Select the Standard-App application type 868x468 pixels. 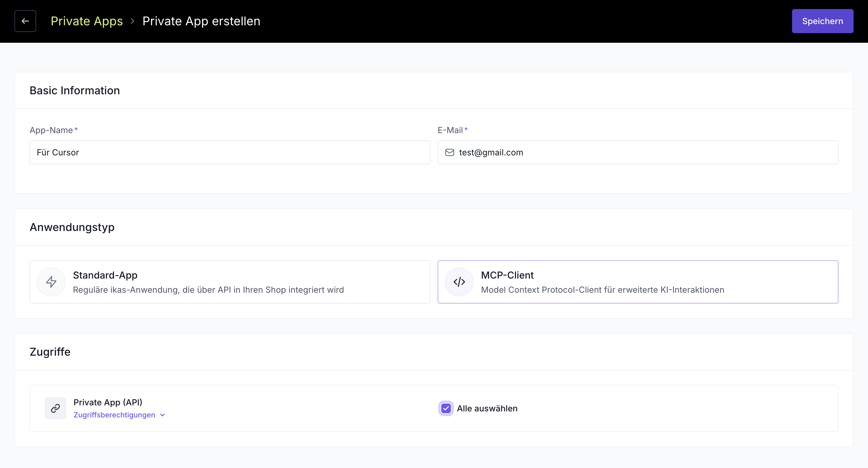tap(230, 282)
